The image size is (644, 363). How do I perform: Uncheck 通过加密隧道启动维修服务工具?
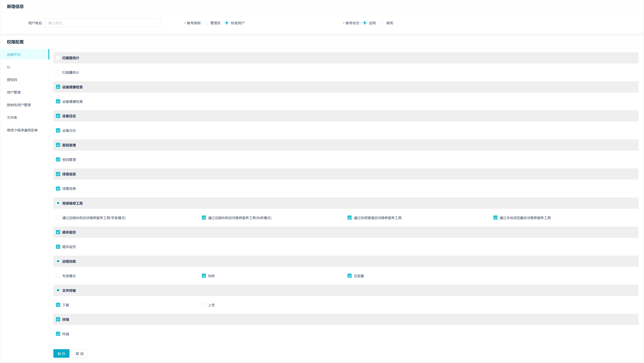point(349,218)
